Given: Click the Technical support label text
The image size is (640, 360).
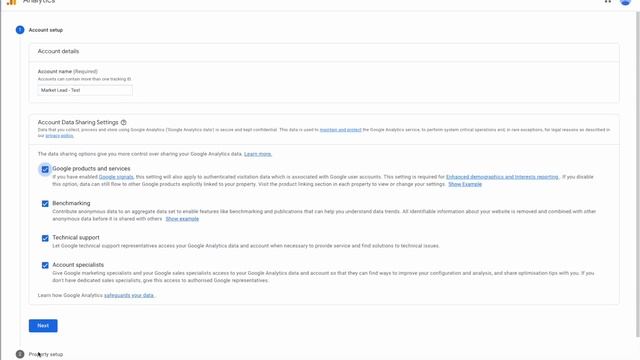Looking at the screenshot, I should (x=76, y=237).
